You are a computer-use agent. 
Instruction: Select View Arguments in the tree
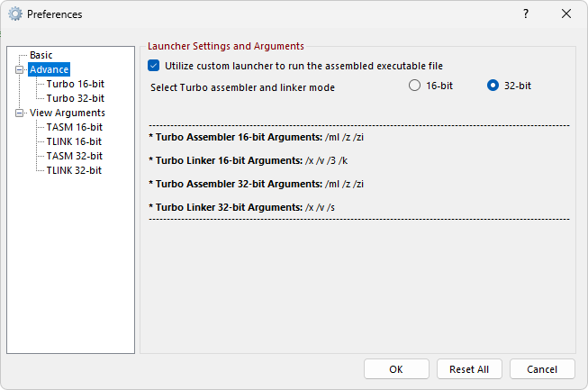[x=68, y=113]
